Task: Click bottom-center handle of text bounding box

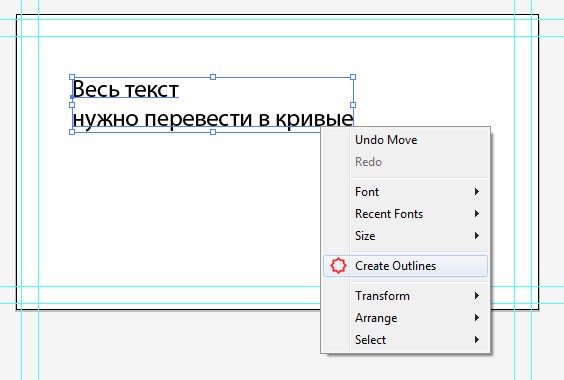Action: point(213,132)
